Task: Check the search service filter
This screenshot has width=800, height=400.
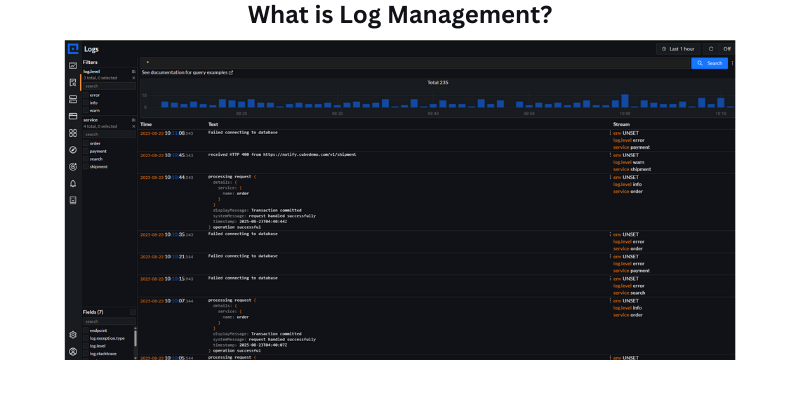Action: [x=86, y=159]
